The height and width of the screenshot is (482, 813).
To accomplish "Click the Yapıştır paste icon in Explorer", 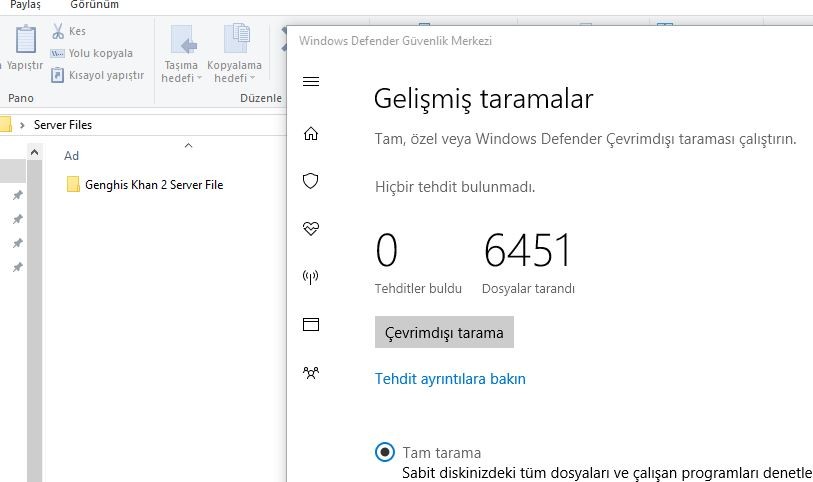I will 25,39.
